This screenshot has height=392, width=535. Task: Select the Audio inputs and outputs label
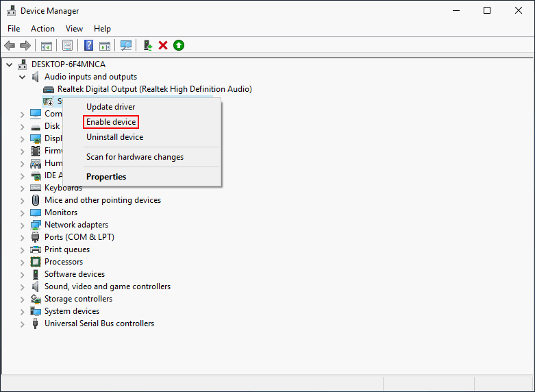(x=90, y=77)
